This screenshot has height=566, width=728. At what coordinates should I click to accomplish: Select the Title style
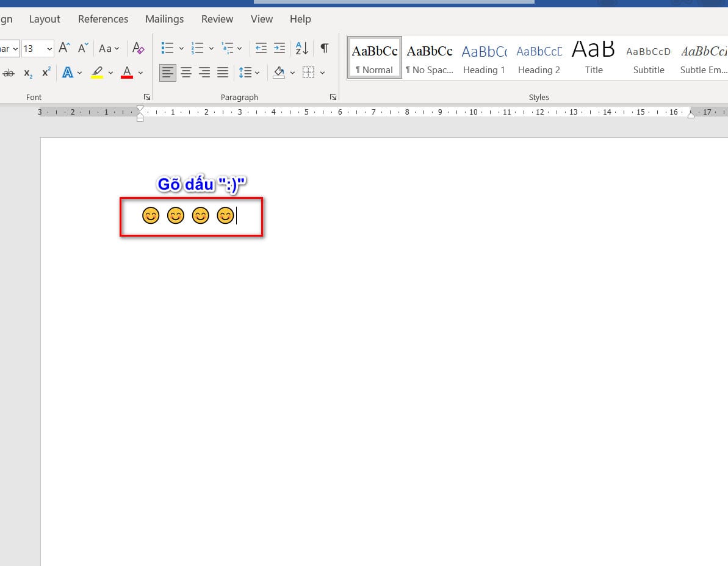point(593,58)
